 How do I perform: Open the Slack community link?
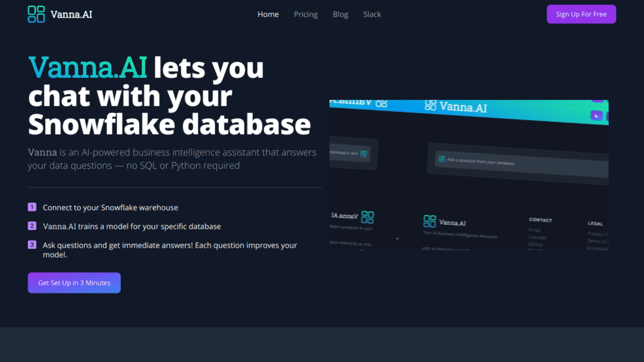coord(372,14)
